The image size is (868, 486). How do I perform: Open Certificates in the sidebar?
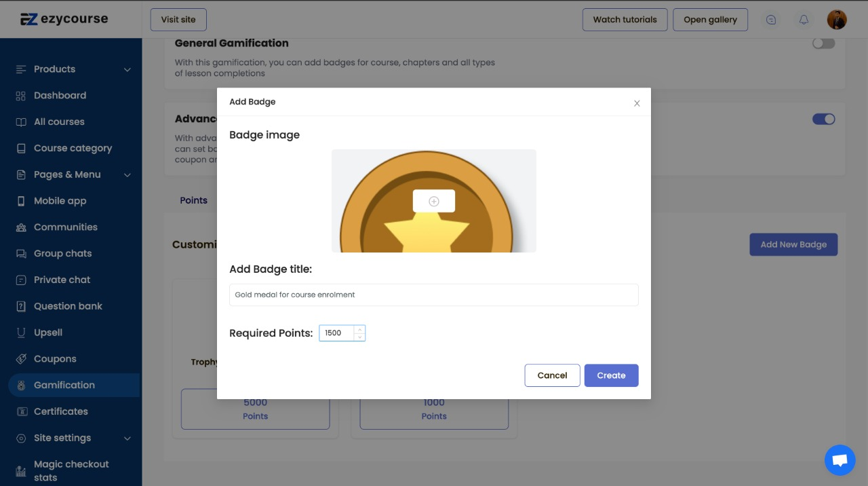point(60,411)
